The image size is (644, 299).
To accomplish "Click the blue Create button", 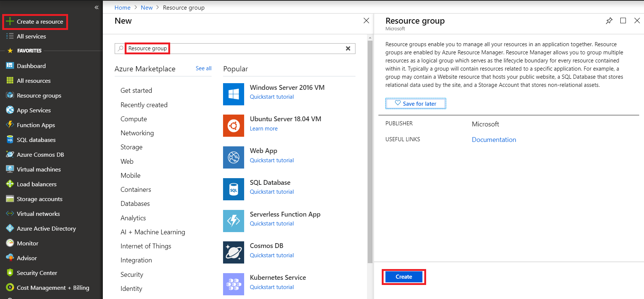I will 404,277.
